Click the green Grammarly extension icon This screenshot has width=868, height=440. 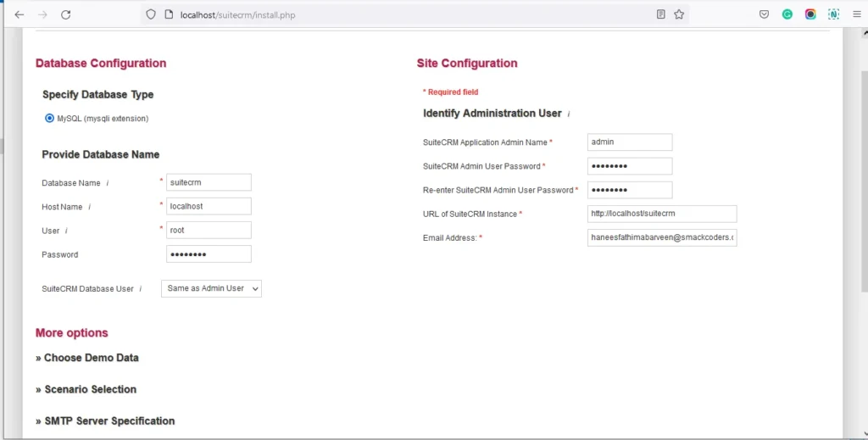click(x=787, y=14)
